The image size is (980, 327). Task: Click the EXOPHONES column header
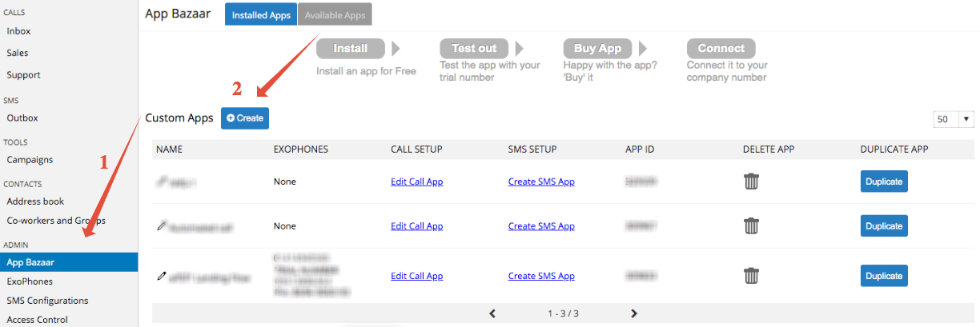tap(301, 150)
